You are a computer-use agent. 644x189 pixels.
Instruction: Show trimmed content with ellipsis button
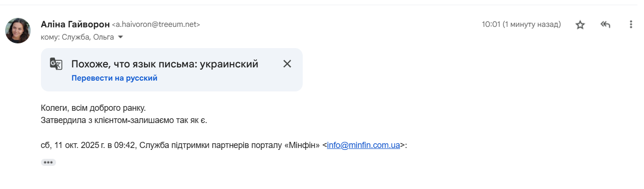point(48,162)
